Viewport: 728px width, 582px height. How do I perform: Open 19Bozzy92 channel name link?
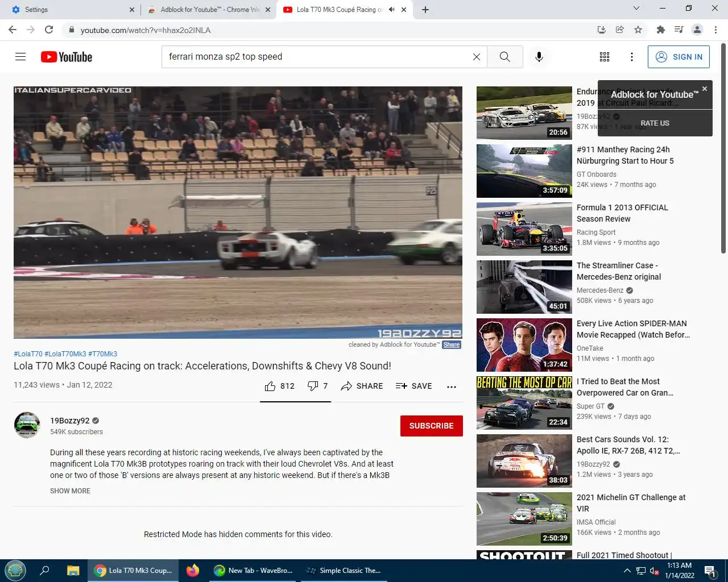coord(69,421)
